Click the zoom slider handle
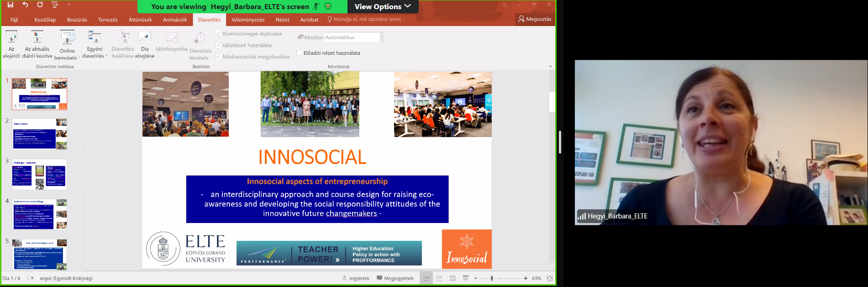This screenshot has width=868, height=287. (492, 278)
